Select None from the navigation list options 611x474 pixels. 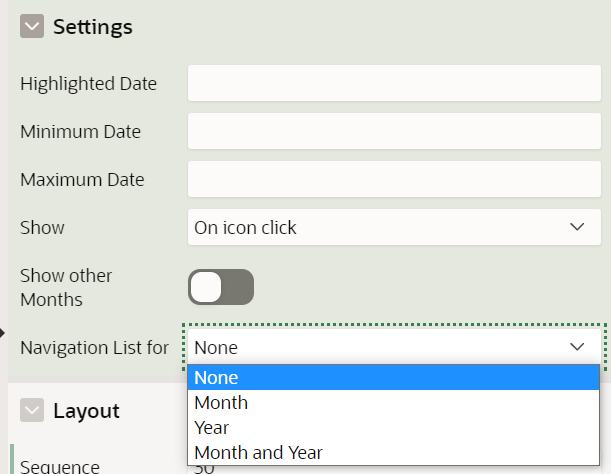point(394,377)
